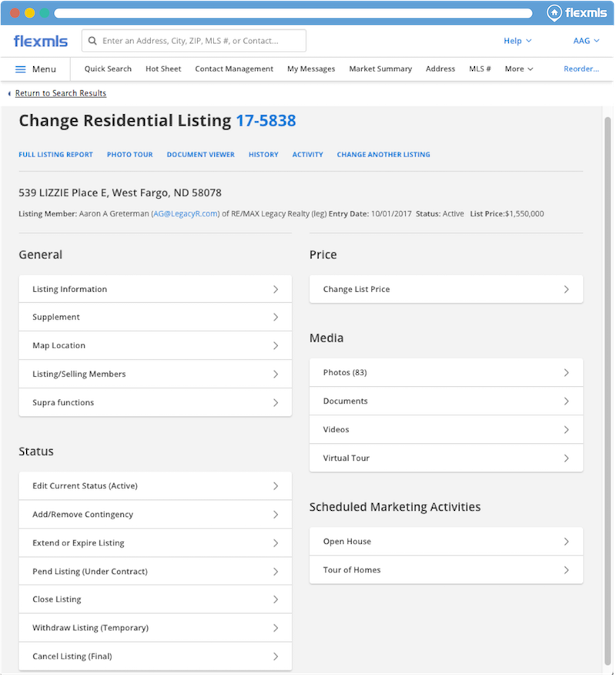This screenshot has width=616, height=678.
Task: Open Hot Sheet from the navigation bar
Action: (x=163, y=69)
